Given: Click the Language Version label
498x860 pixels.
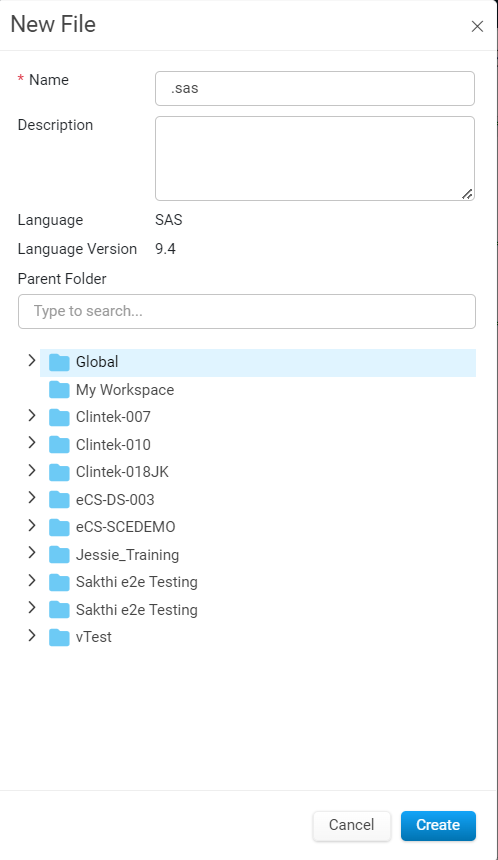Looking at the screenshot, I should [x=77, y=249].
